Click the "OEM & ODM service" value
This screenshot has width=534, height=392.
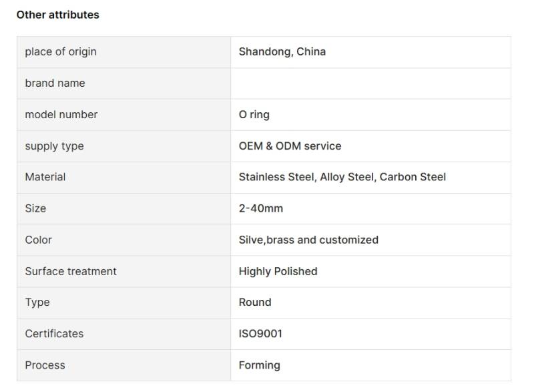pyautogui.click(x=290, y=146)
